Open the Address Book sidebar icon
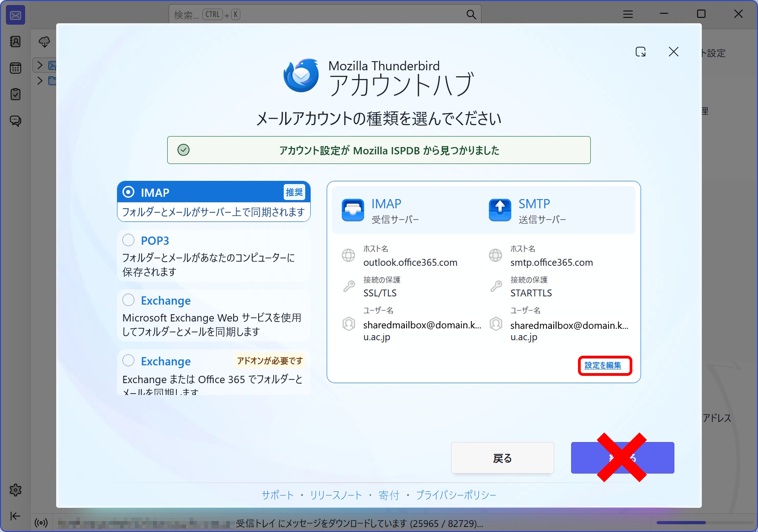 click(x=16, y=42)
